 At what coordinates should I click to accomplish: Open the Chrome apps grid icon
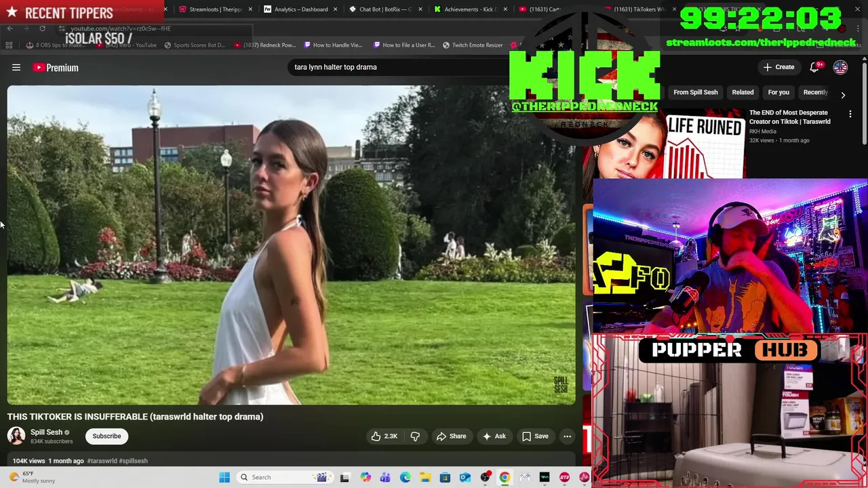coord(9,45)
